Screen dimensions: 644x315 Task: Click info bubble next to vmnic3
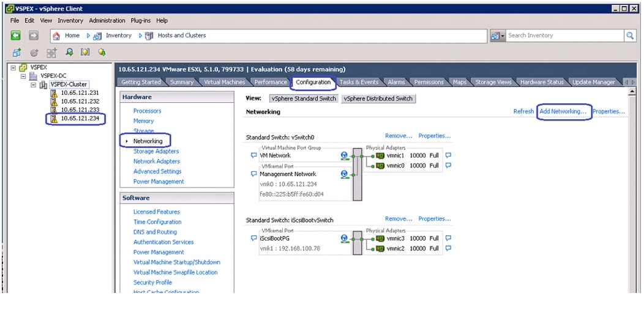coord(449,238)
